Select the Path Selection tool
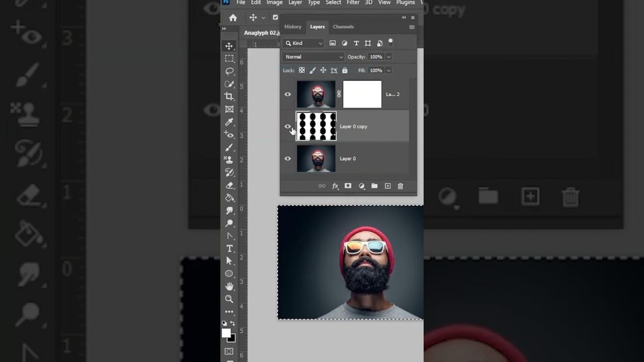 pyautogui.click(x=229, y=261)
